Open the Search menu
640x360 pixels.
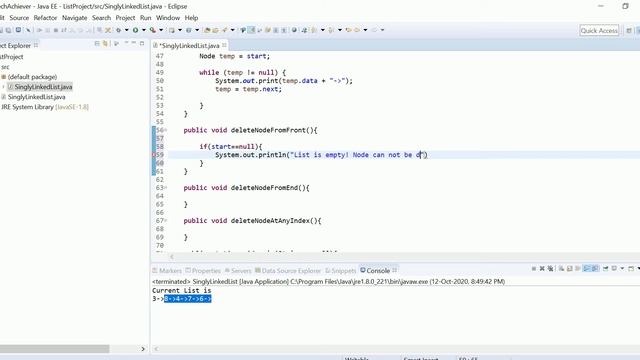click(101, 18)
